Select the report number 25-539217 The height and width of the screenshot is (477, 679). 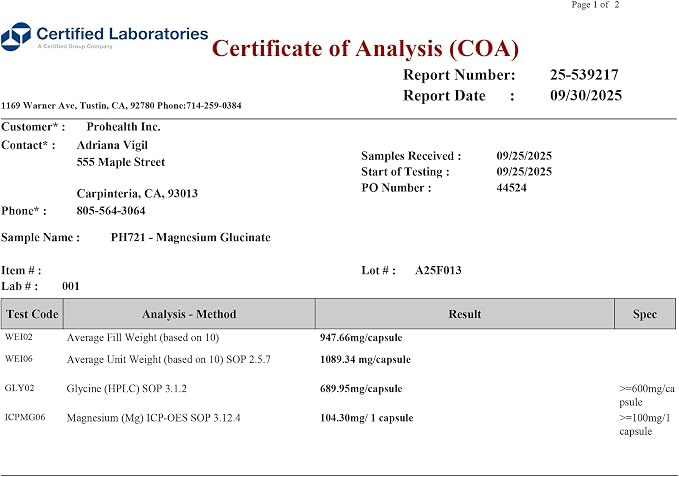tap(584, 74)
